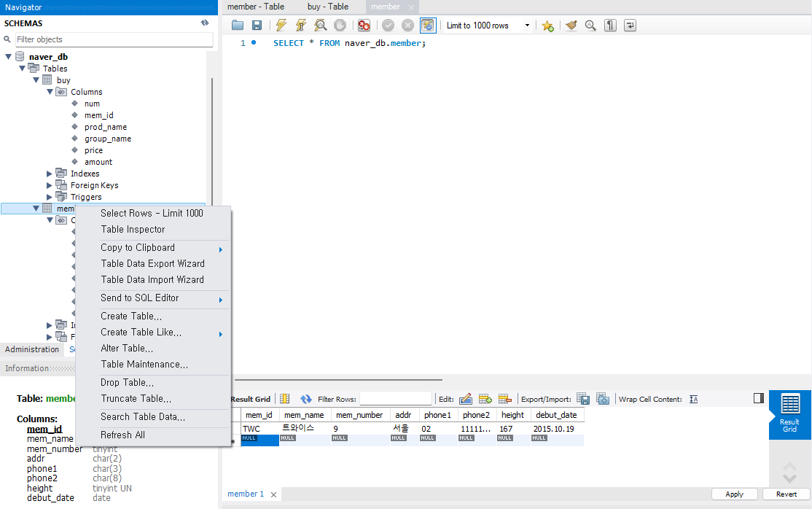812x509 pixels.
Task: Stop query execution hand icon
Action: point(340,25)
